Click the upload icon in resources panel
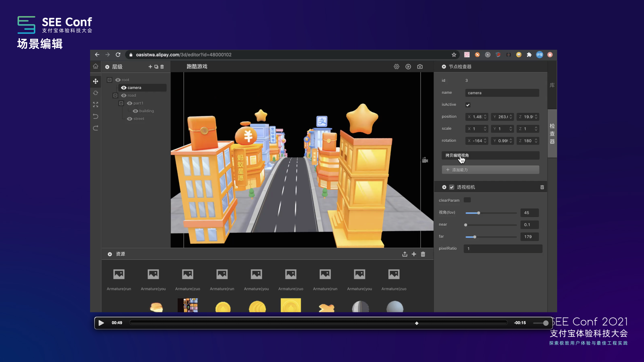 [405, 254]
